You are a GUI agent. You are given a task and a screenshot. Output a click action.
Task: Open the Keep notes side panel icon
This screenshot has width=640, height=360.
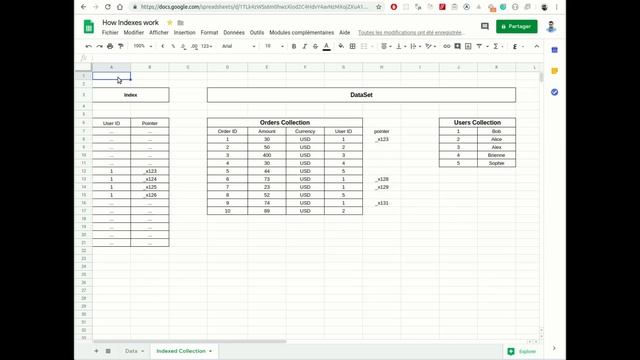pos(554,71)
